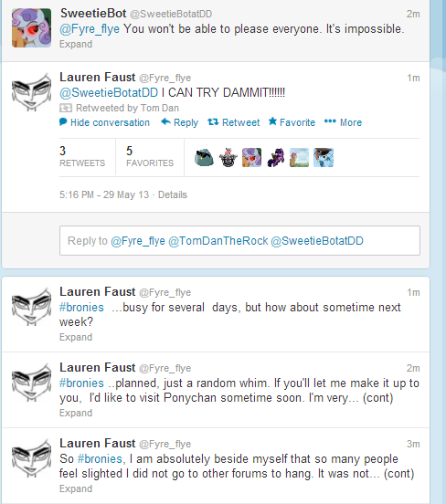
Task: Open the first favoriter avatar with sunglasses
Action: pos(204,157)
